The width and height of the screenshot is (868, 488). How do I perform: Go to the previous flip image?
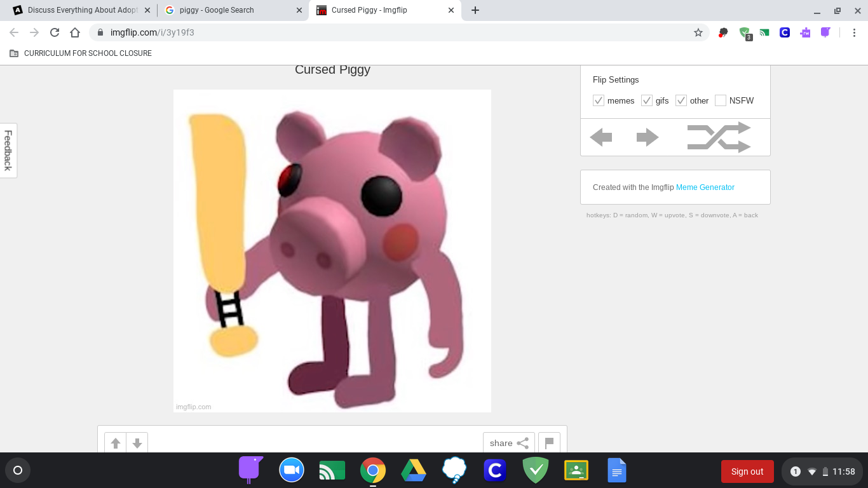[601, 137]
